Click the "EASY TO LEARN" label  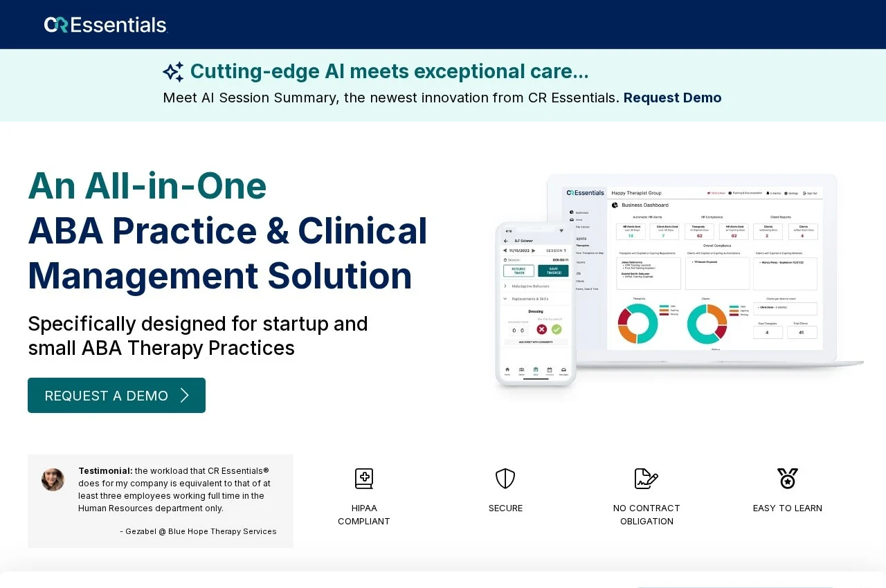click(788, 508)
